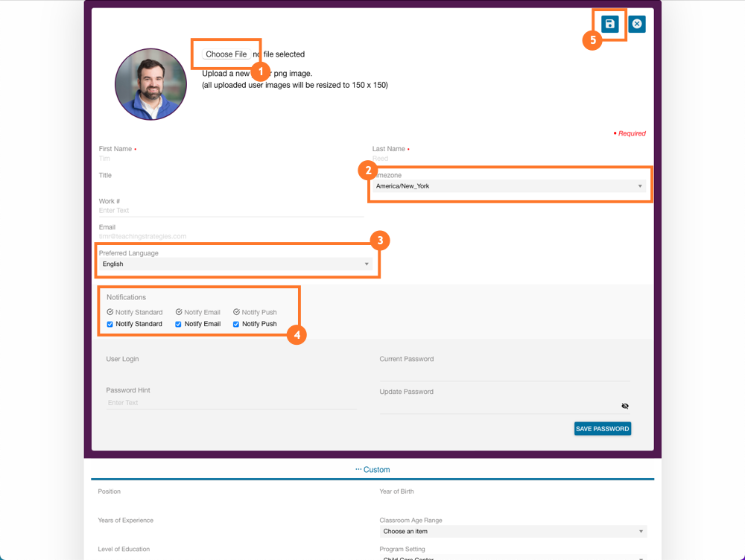
Task: Click the Notify Push status check icon
Action: [235, 312]
